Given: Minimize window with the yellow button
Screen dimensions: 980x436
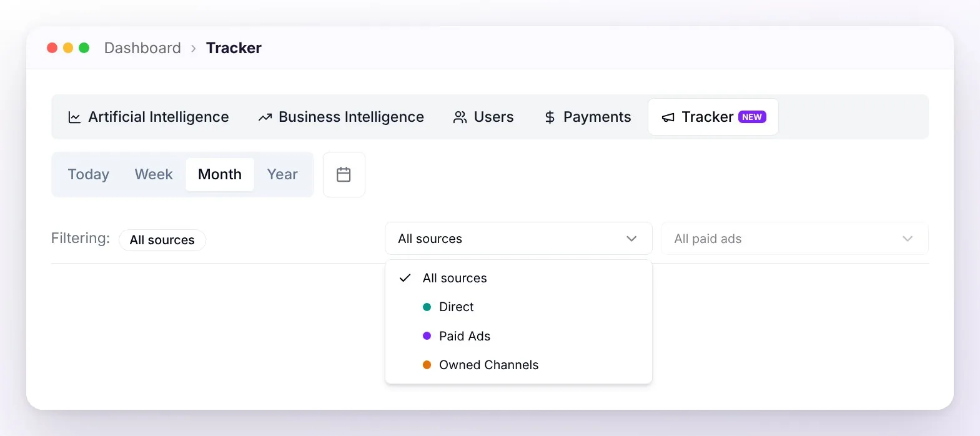Looking at the screenshot, I should (x=68, y=47).
